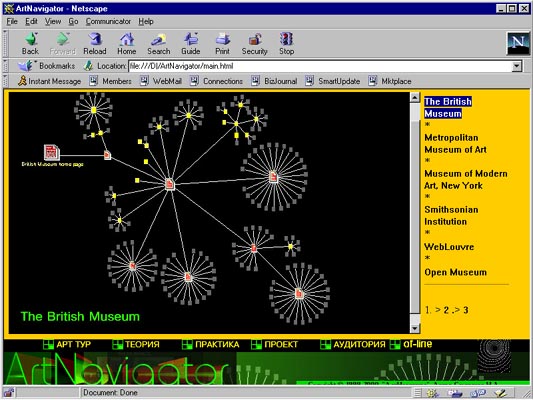The height and width of the screenshot is (400, 533).
Task: Go to the Home page
Action: click(127, 44)
